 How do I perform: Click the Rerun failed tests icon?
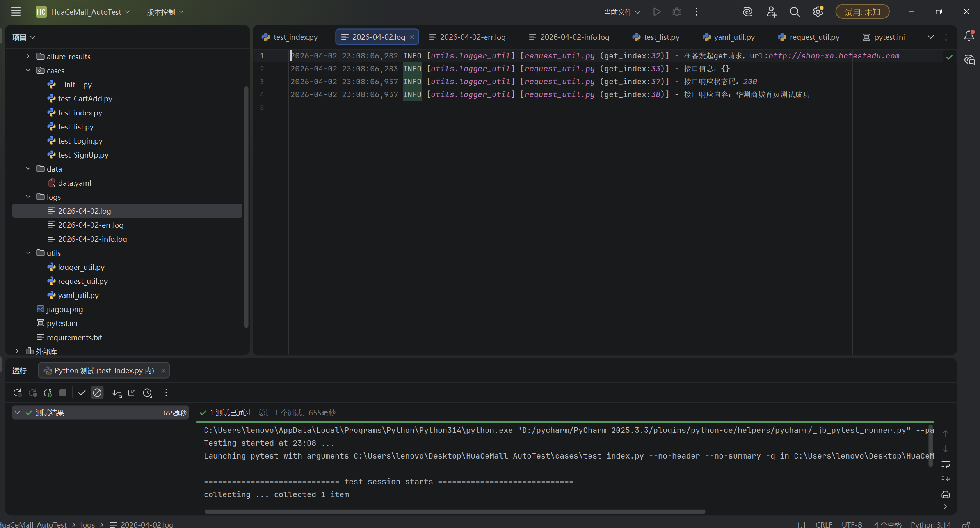(x=33, y=393)
